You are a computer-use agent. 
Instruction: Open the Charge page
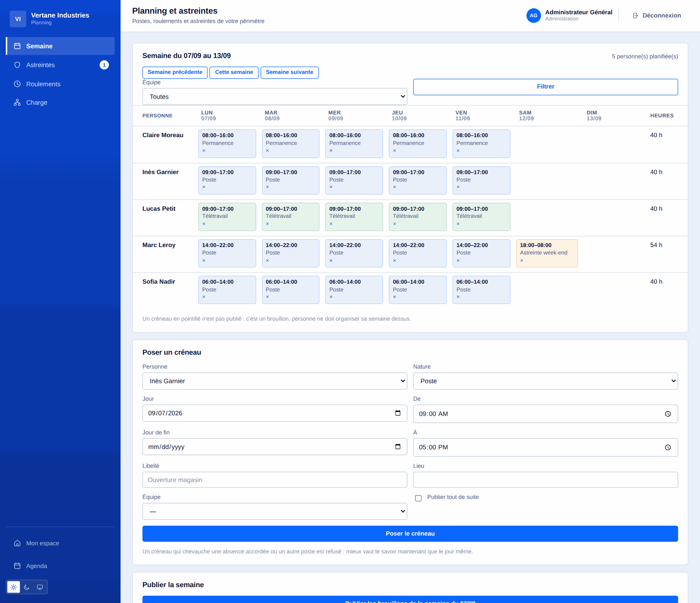tap(61, 102)
